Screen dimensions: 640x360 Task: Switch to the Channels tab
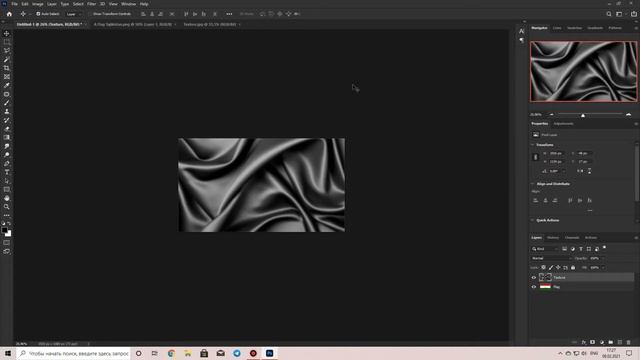tap(572, 238)
